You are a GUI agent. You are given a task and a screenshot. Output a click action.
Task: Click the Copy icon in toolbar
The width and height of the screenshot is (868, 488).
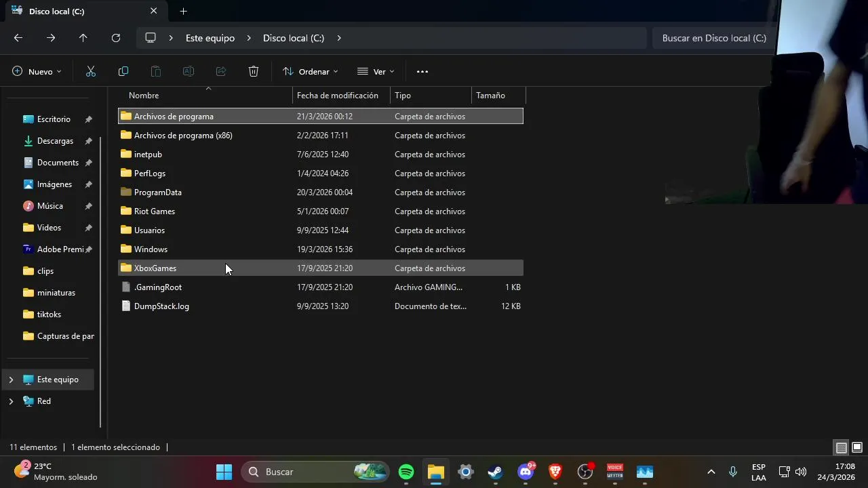123,71
